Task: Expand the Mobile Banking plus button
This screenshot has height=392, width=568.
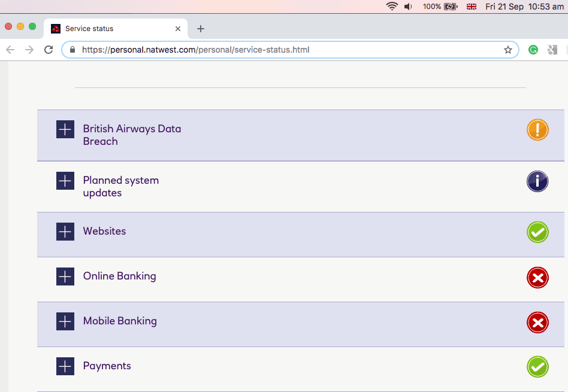Action: point(65,321)
